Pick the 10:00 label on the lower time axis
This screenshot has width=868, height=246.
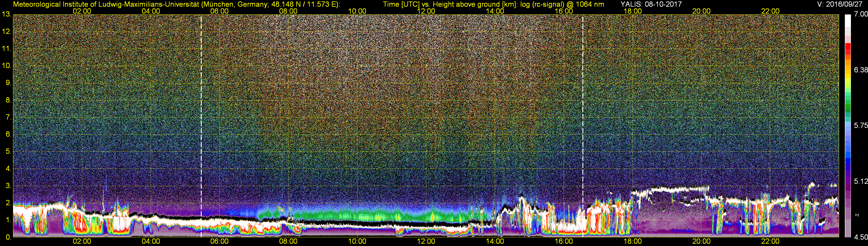point(357,241)
